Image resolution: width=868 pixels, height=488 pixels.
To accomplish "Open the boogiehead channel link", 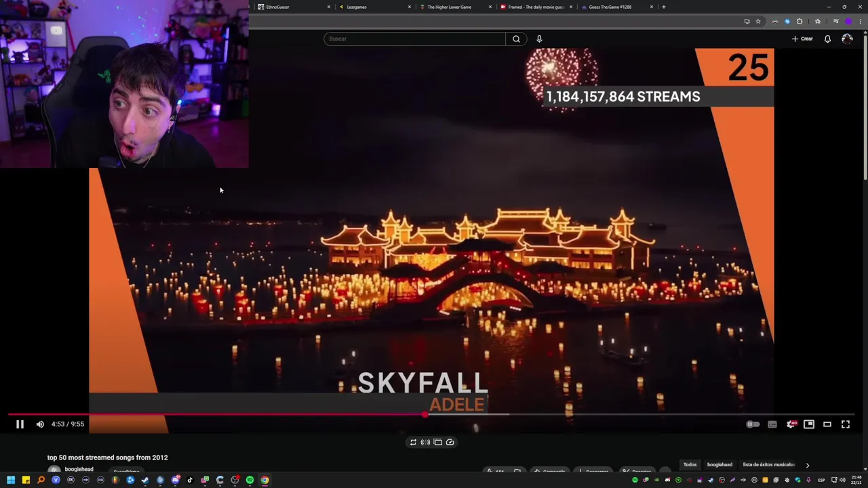I will click(x=79, y=469).
